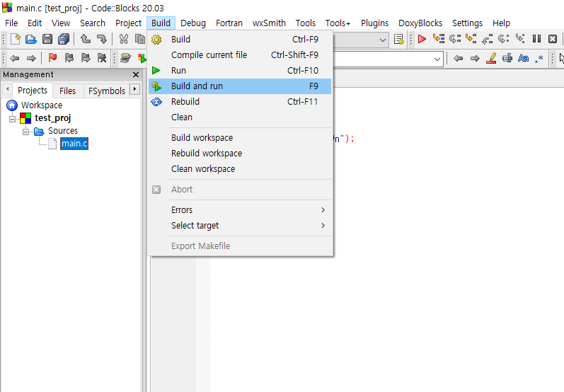Open the Settings menu

click(x=467, y=23)
